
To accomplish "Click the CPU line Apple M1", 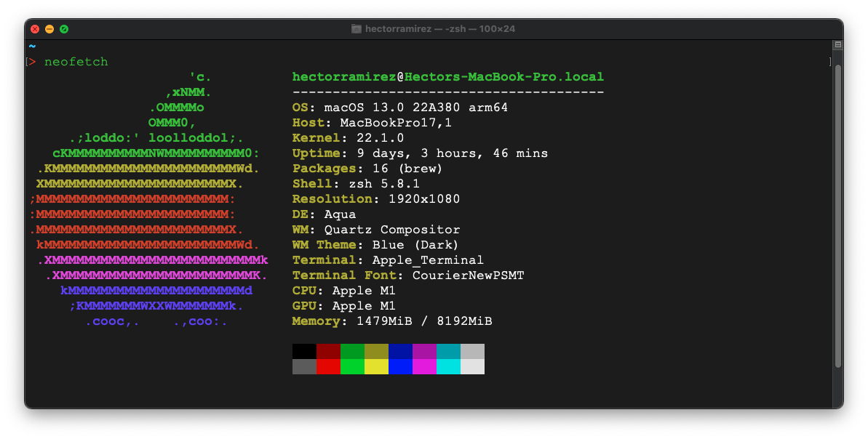I will 343,291.
